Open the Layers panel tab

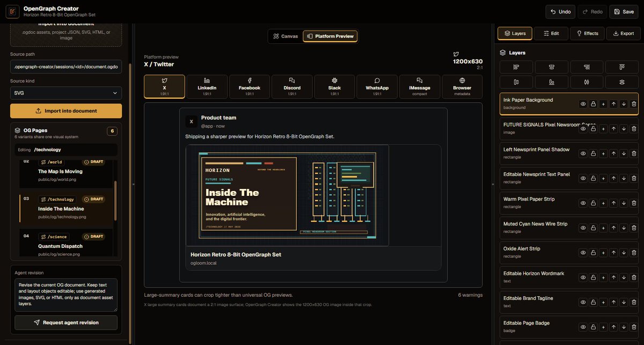[515, 33]
